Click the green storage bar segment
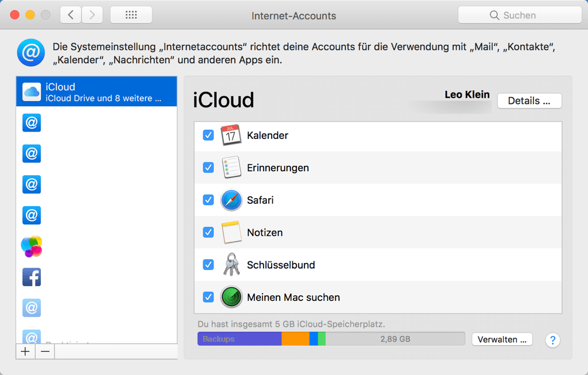Image resolution: width=588 pixels, height=375 pixels. point(322,339)
